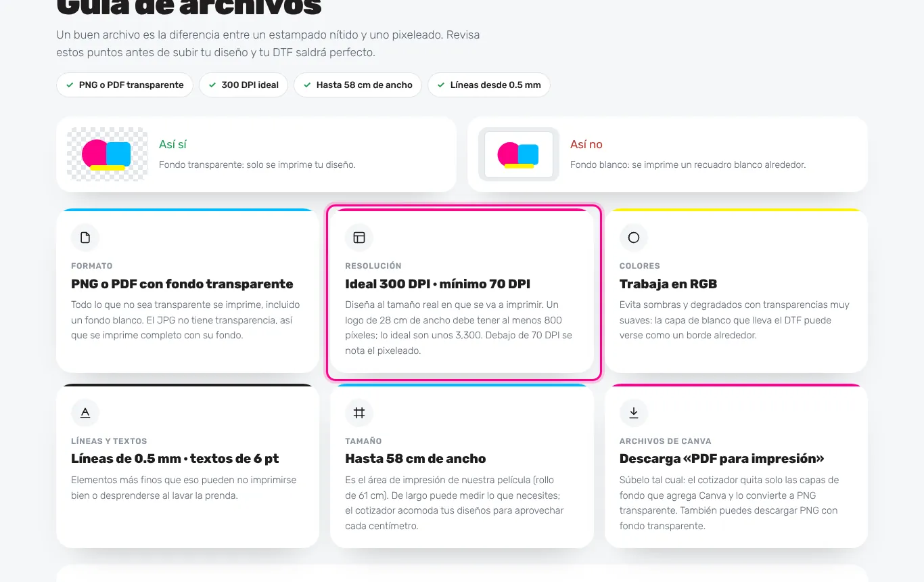The image size is (924, 582).
Task: Click the description starting 'Todo lo que no sea transparente'
Action: 186,320
